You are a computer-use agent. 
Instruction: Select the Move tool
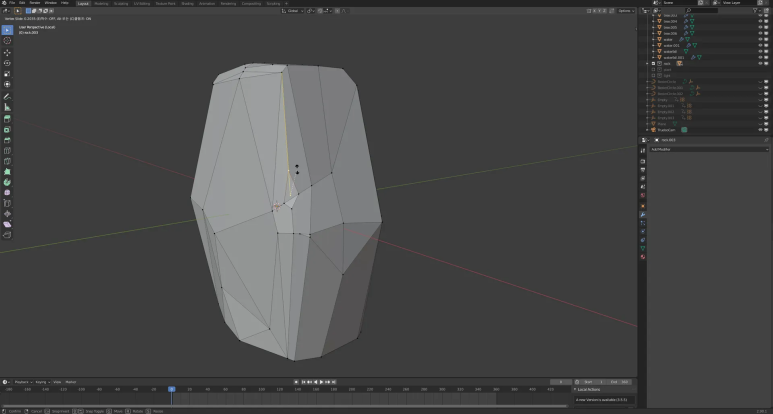(x=8, y=52)
